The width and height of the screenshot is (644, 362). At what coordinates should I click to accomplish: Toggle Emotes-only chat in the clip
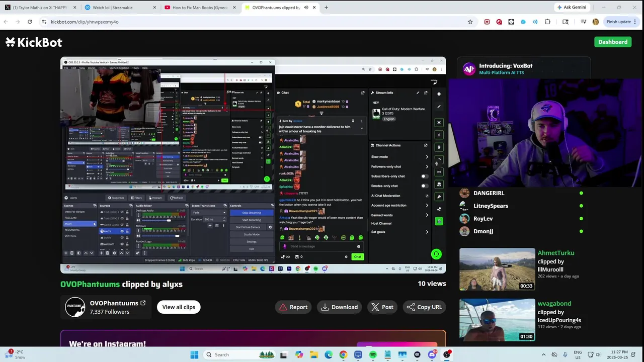pyautogui.click(x=425, y=186)
